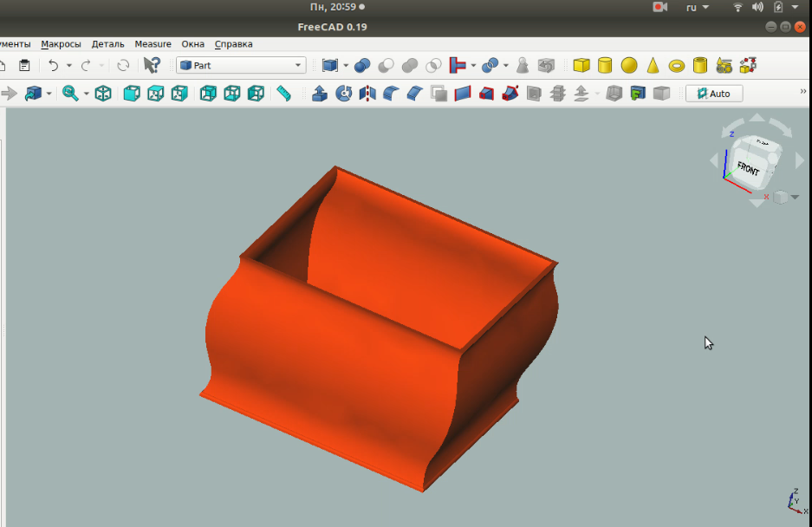This screenshot has height=527, width=812.
Task: Click the Ruled surface icon
Action: click(463, 94)
